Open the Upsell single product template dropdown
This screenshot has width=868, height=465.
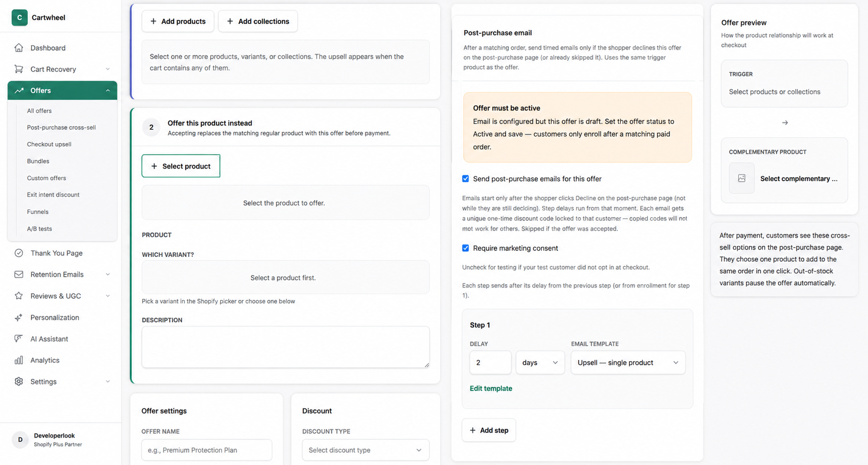pyautogui.click(x=628, y=363)
